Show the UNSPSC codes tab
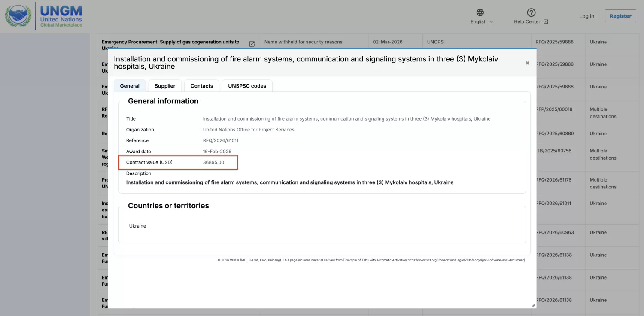 247,86
